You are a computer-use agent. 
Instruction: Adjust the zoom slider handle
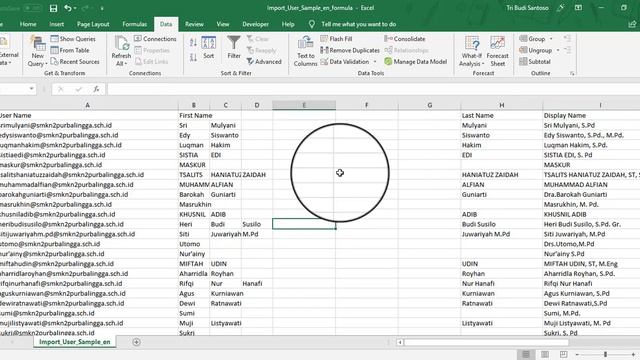pos(605,354)
